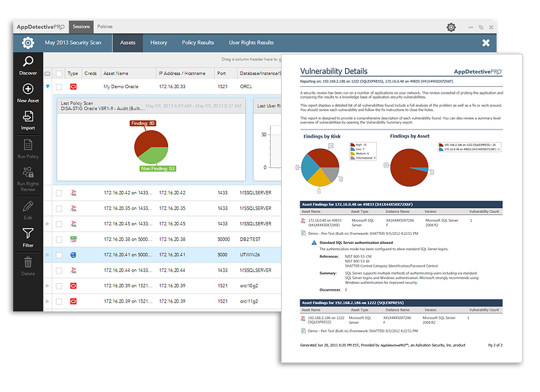Check the box for DB2:TEST asset row
Viewport: 540px width, 392px height.
(x=59, y=239)
